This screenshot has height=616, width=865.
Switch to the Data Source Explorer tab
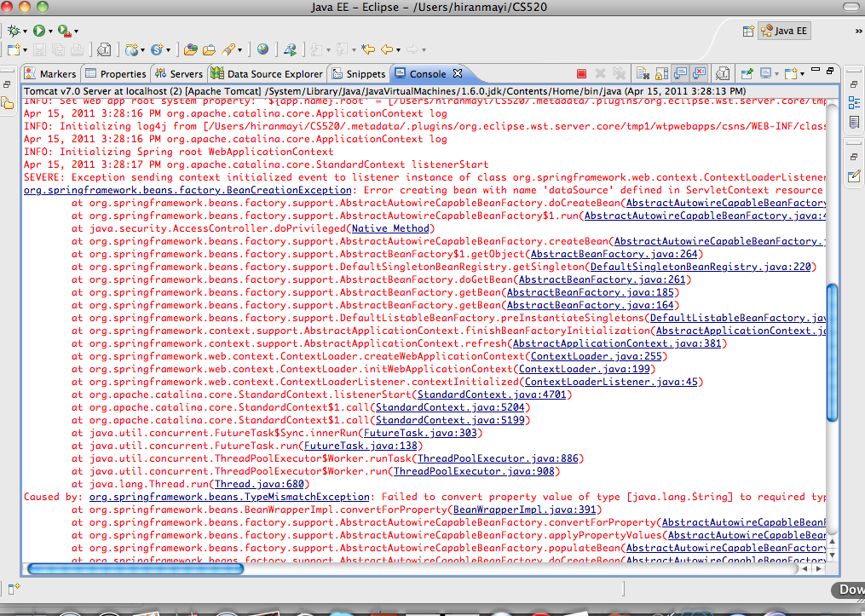pyautogui.click(x=267, y=74)
